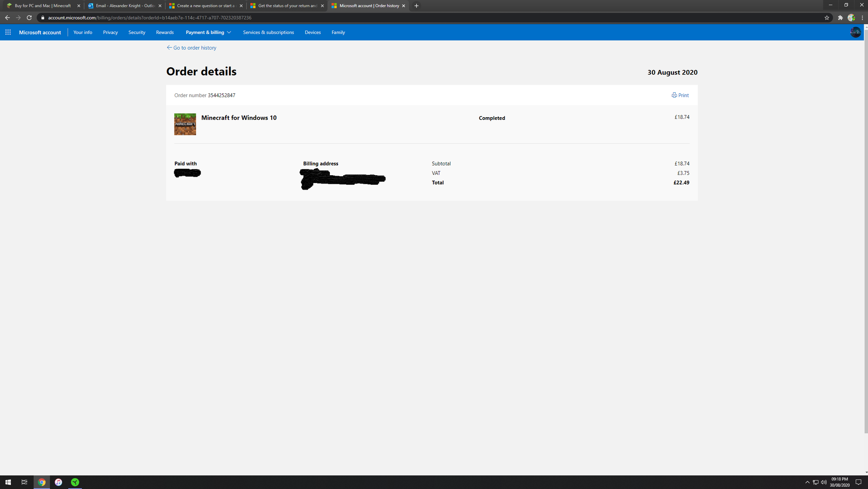
Task: Open the Microsoft apps grid launcher
Action: (x=8, y=32)
